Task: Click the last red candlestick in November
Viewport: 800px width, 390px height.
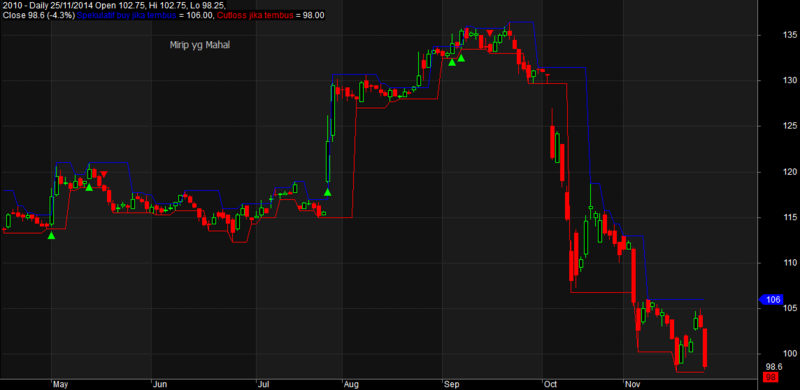Action: pos(705,348)
